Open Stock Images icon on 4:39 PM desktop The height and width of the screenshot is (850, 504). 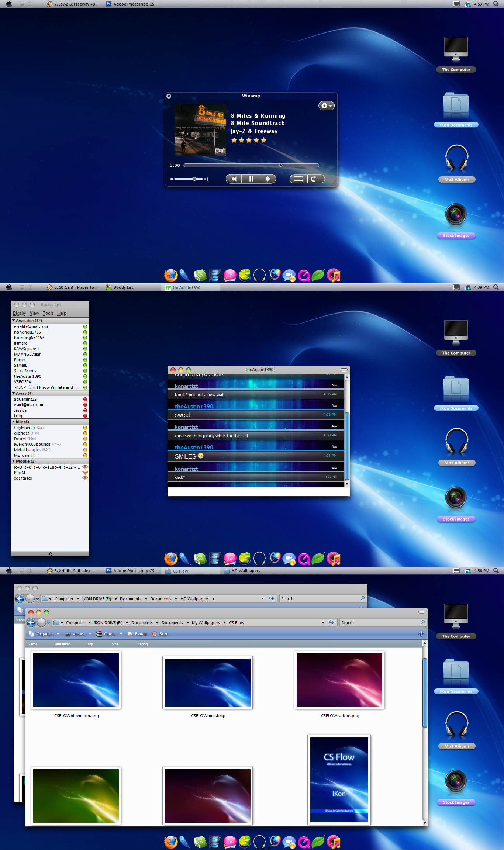pyautogui.click(x=456, y=504)
